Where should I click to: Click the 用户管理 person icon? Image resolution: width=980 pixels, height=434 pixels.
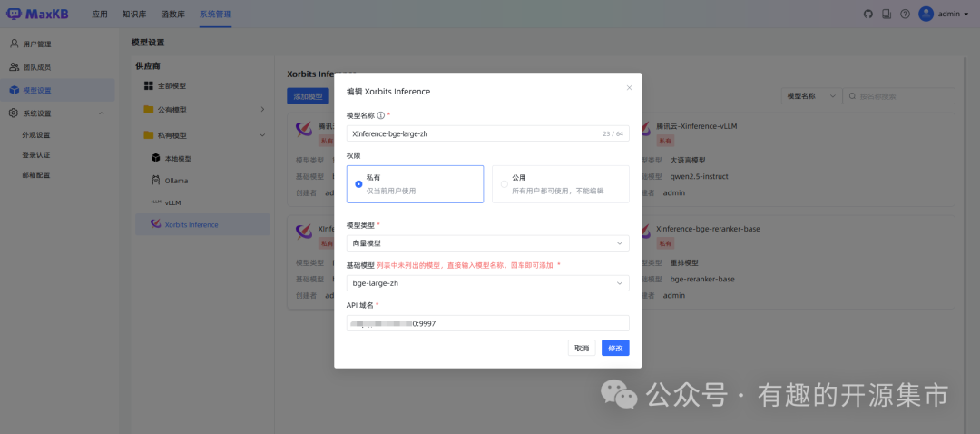click(15, 44)
